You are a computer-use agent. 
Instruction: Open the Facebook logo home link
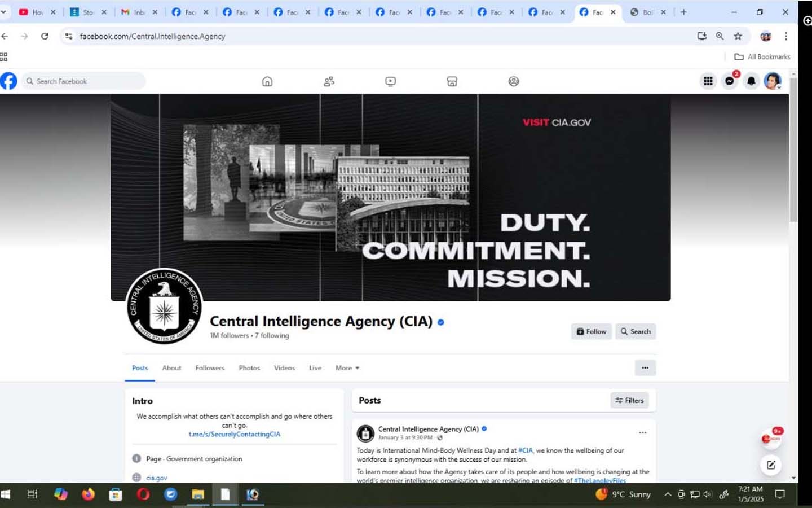click(8, 81)
